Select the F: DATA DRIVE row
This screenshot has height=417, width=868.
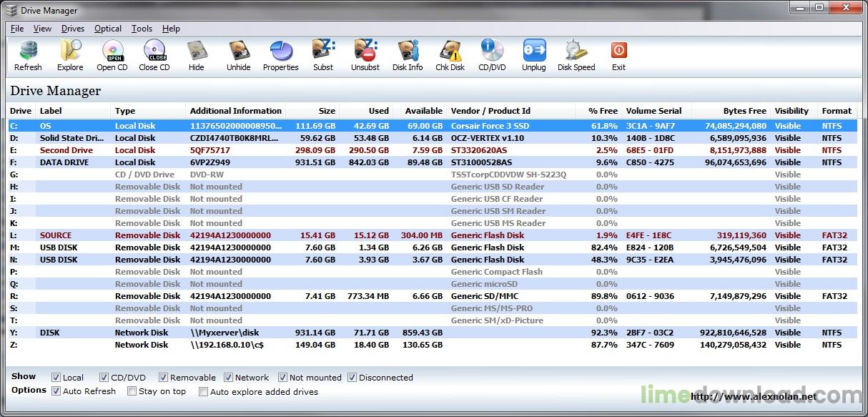214,162
